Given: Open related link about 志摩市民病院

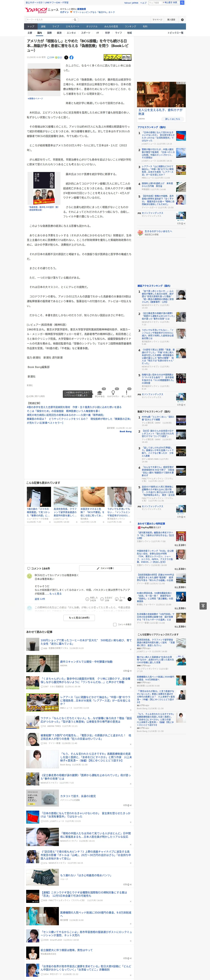Looking at the screenshot, I should 74,407.
